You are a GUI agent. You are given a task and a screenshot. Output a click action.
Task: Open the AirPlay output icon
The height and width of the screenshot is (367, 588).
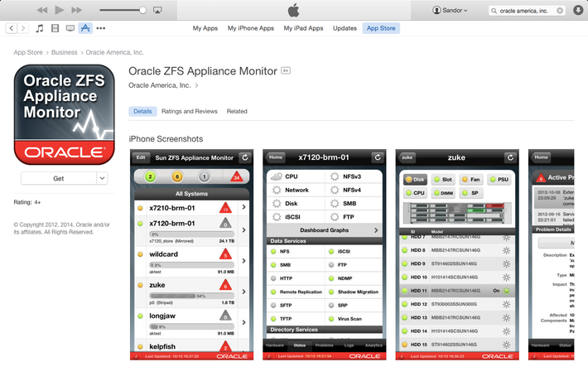coord(157,10)
